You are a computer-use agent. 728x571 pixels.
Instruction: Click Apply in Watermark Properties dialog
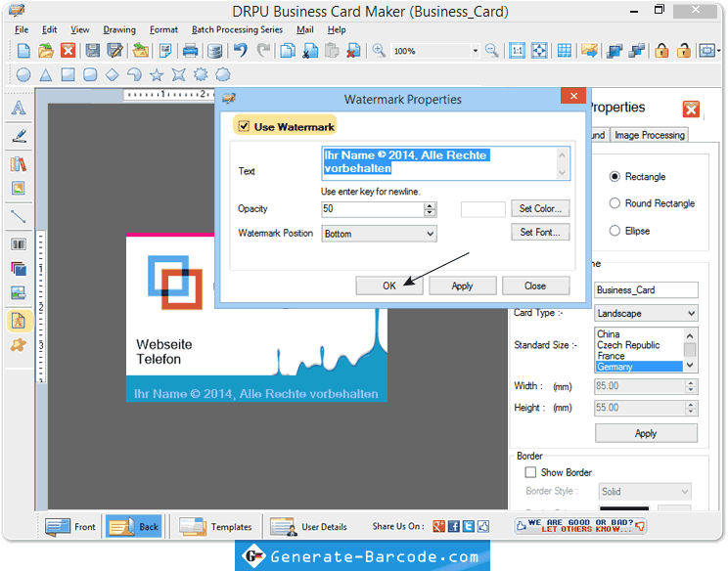coord(462,285)
